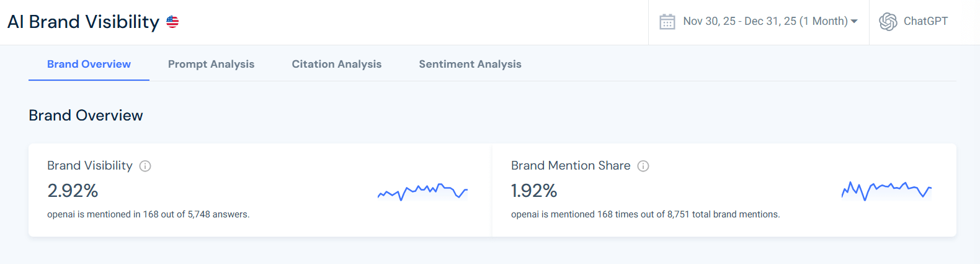Image resolution: width=980 pixels, height=264 pixels.
Task: Click the US flag country icon
Action: (x=172, y=22)
